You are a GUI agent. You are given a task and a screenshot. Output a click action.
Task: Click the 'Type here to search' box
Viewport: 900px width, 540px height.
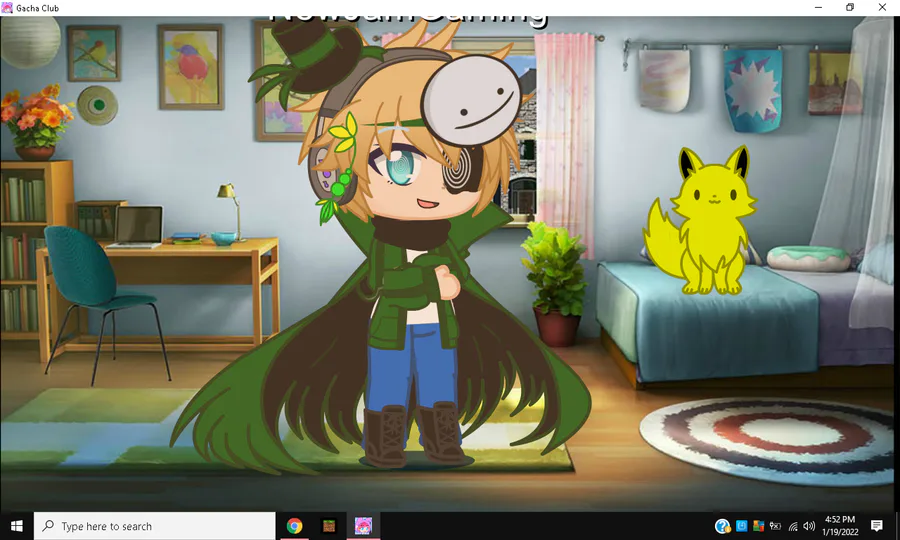(x=154, y=526)
